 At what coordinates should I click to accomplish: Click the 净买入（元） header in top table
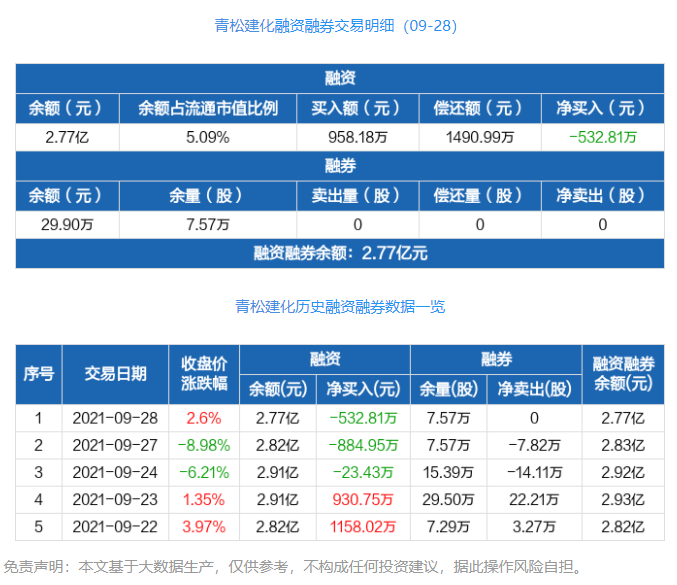tap(603, 108)
